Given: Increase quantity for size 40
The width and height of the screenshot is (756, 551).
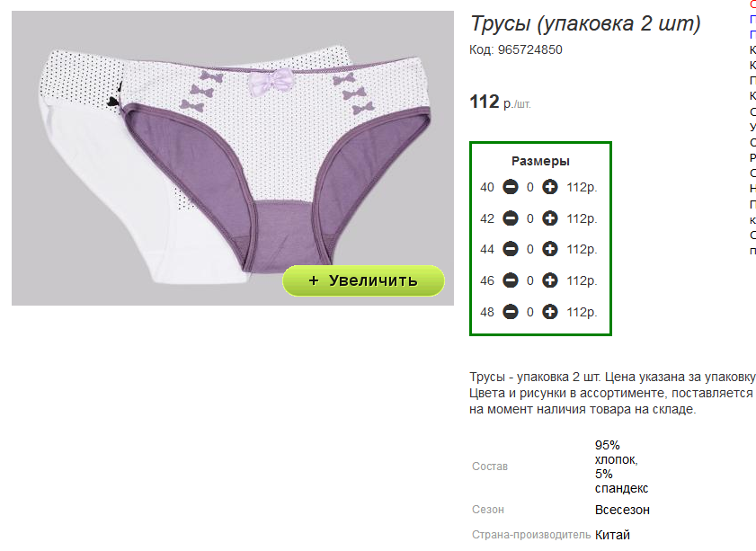Looking at the screenshot, I should click(x=549, y=187).
